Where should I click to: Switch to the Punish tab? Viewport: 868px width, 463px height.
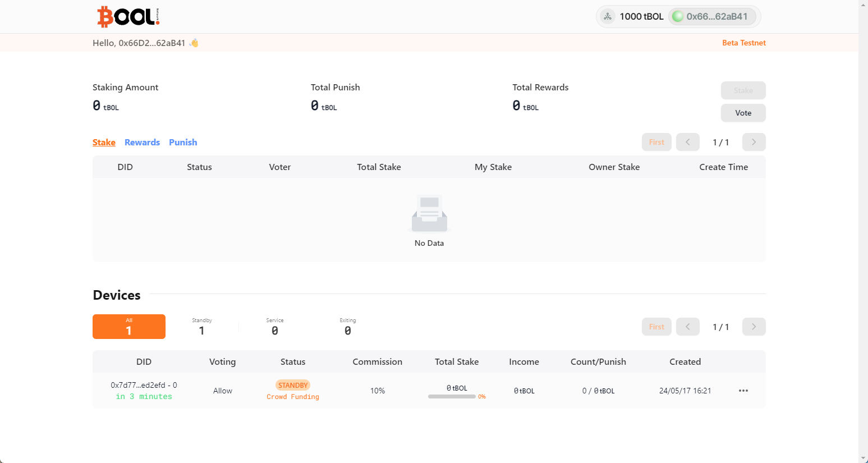click(x=183, y=143)
